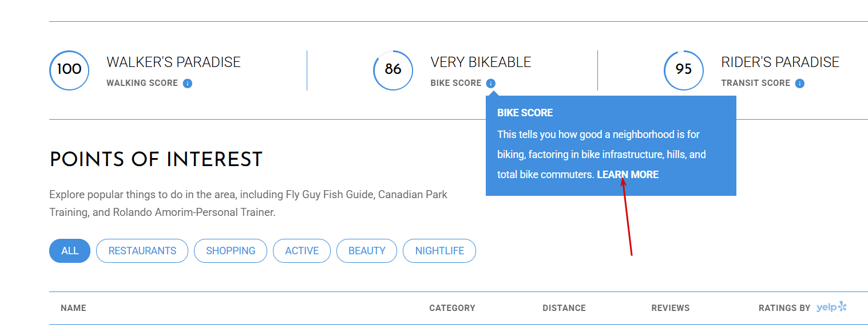Show only ACTIVE places
Screen dimensions: 868x327
[302, 251]
